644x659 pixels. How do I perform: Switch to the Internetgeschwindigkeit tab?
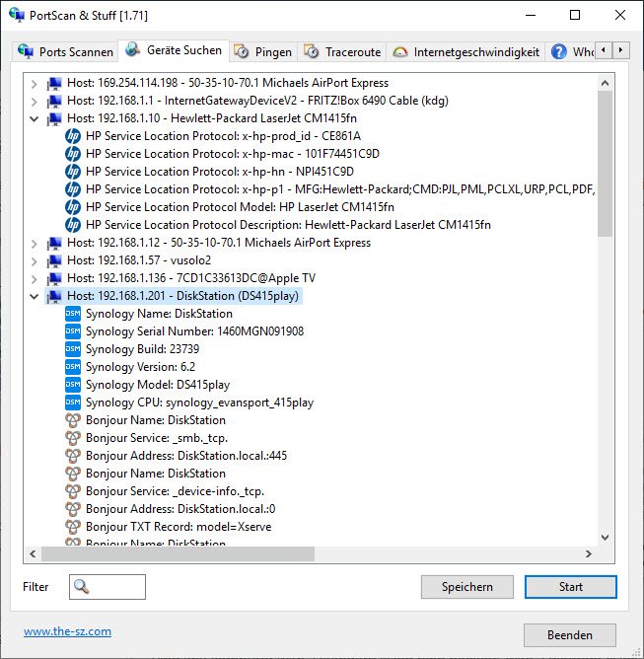465,51
